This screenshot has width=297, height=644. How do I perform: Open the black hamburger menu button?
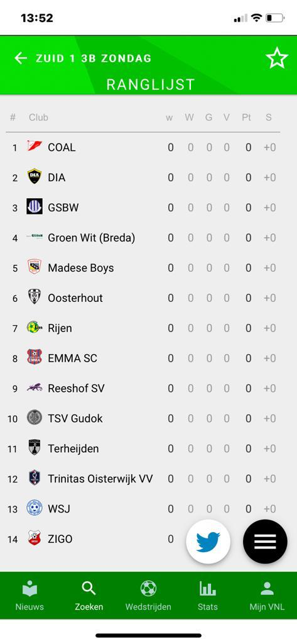pyautogui.click(x=265, y=541)
